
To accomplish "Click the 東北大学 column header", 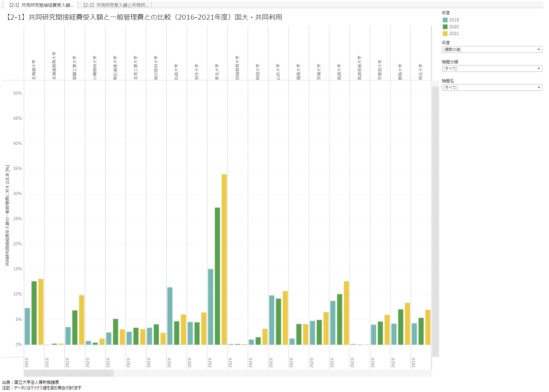I will point(217,72).
